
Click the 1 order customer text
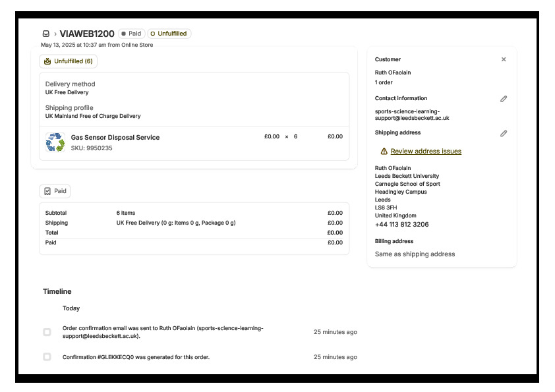[x=385, y=82]
